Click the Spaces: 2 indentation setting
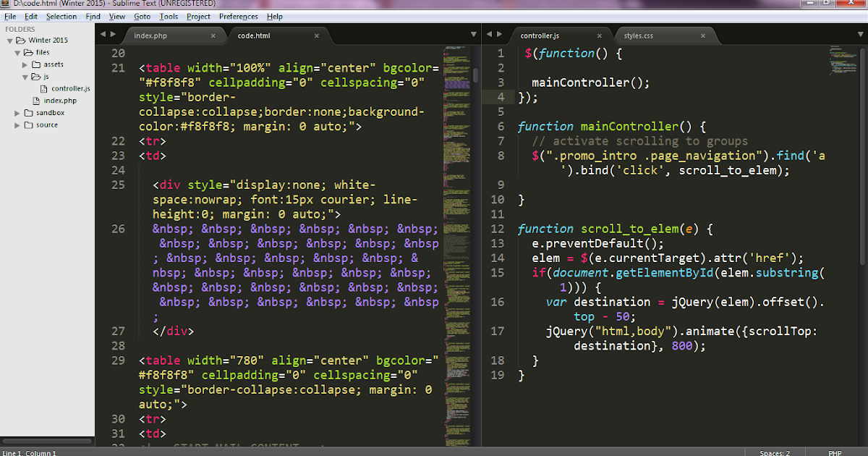This screenshot has height=456, width=868. point(775,453)
